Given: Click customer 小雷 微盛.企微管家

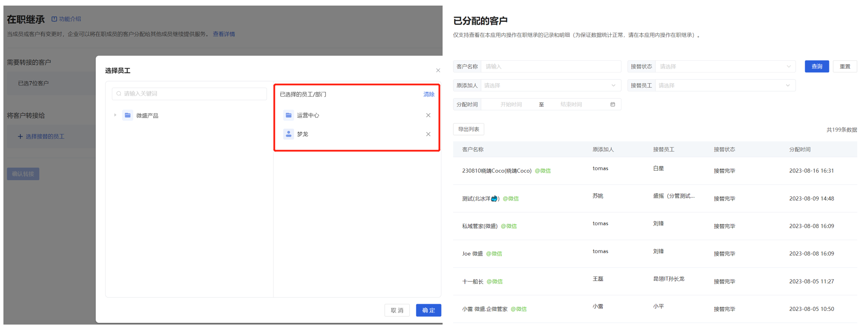Looking at the screenshot, I should [x=485, y=309].
